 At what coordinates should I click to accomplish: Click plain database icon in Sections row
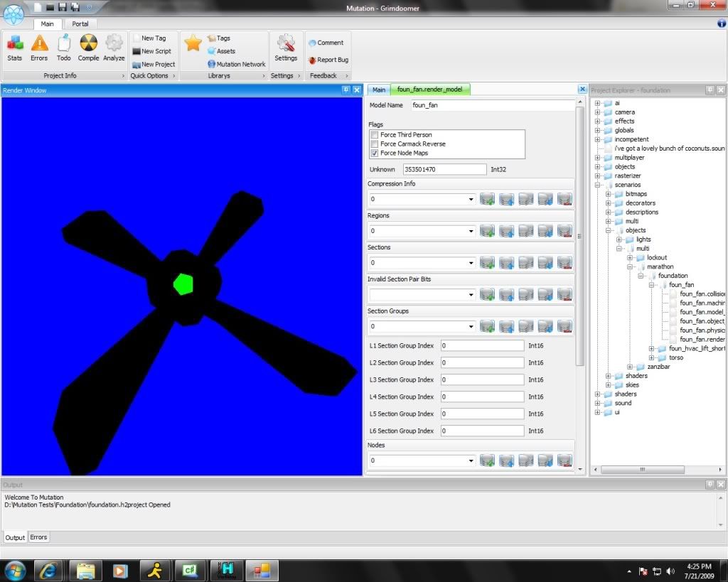tap(525, 263)
